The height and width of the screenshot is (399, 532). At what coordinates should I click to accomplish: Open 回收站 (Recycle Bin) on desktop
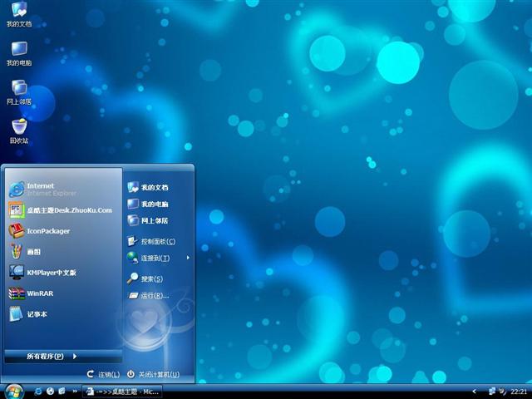(18, 130)
